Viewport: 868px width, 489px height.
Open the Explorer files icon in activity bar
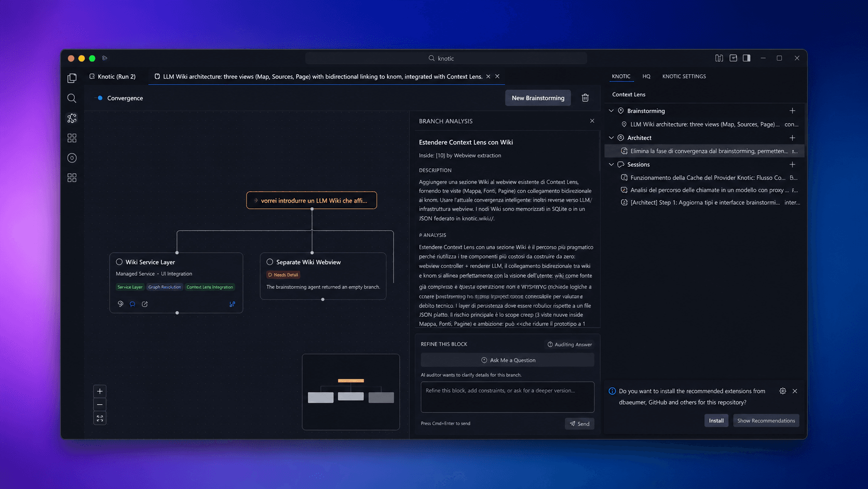(72, 78)
